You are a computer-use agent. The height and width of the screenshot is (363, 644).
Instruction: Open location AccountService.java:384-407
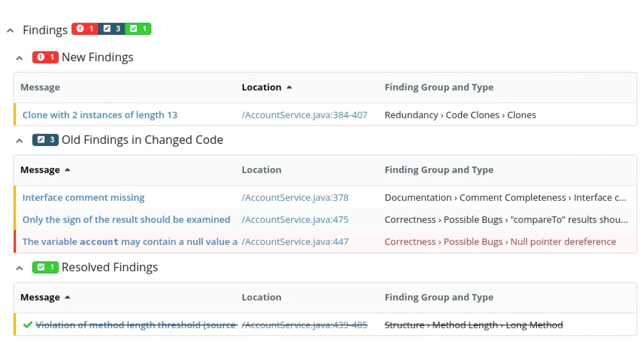(304, 115)
